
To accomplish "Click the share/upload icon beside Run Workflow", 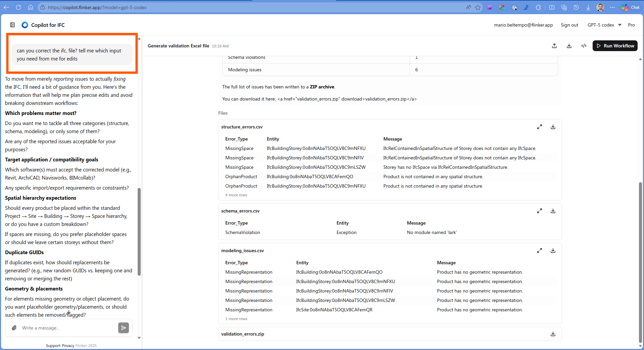I will point(554,46).
